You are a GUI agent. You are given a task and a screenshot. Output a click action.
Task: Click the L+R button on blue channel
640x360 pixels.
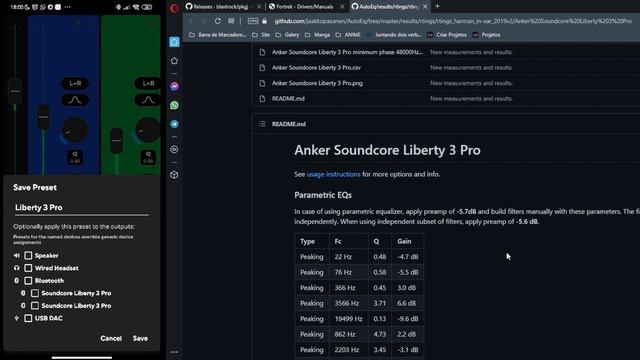click(x=75, y=84)
